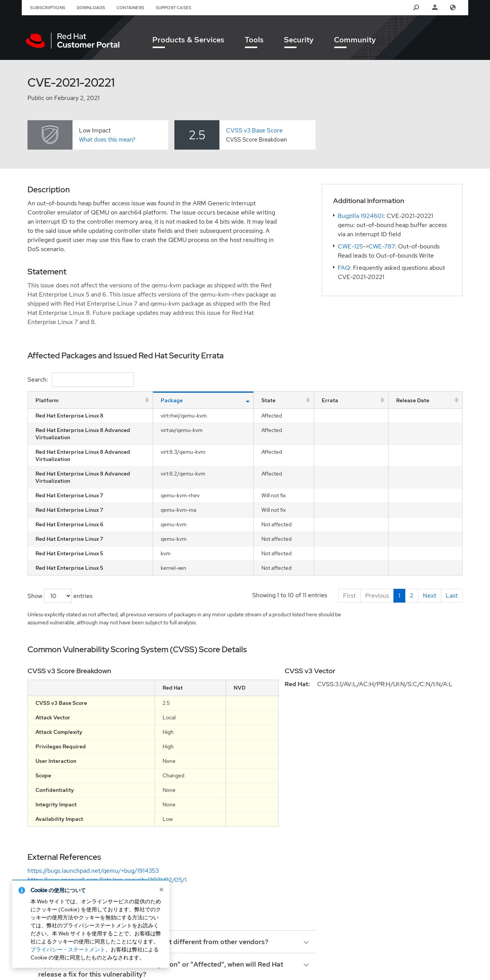This screenshot has width=490, height=980.
Task: Click the 'kernel-xen' package cell
Action: click(203, 568)
